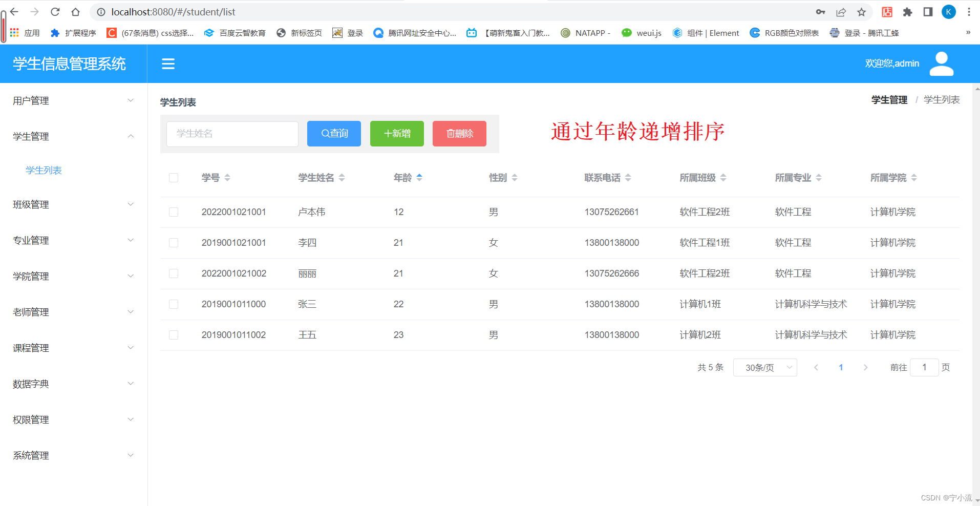Click the 新增 add button
The image size is (980, 506).
pyautogui.click(x=397, y=134)
